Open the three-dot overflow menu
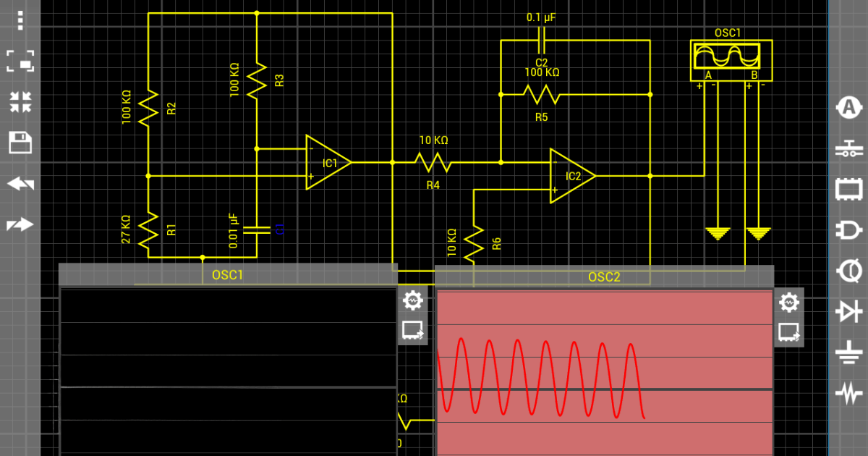This screenshot has height=456, width=868. coord(20,20)
